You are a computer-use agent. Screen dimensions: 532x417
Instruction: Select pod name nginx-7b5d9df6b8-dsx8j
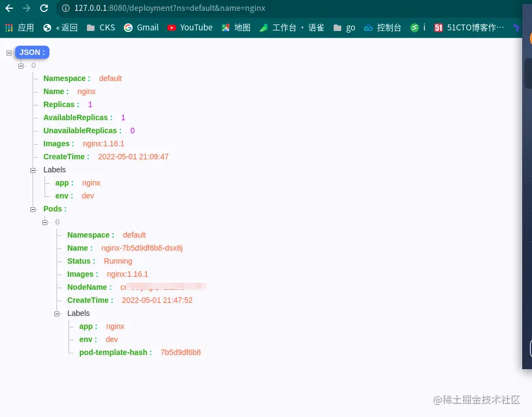click(142, 248)
